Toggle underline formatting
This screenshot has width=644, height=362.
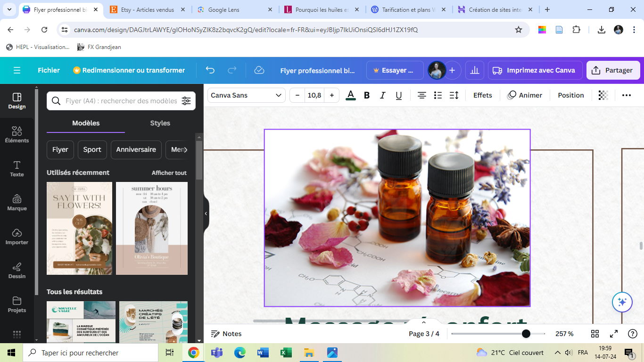[x=399, y=95]
